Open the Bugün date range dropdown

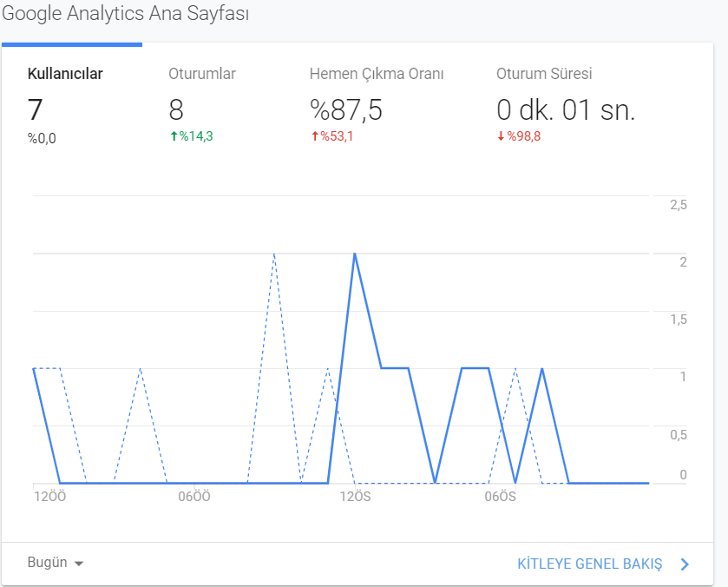pyautogui.click(x=56, y=563)
